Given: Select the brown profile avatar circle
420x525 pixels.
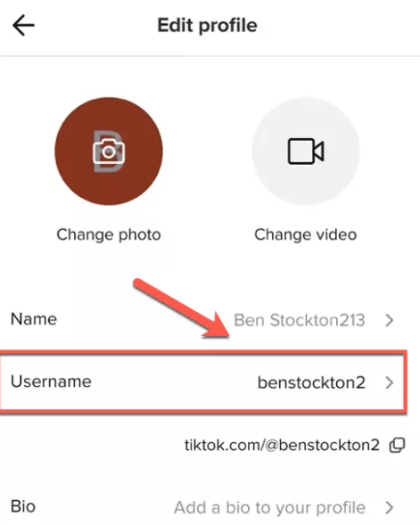Looking at the screenshot, I should tap(109, 152).
